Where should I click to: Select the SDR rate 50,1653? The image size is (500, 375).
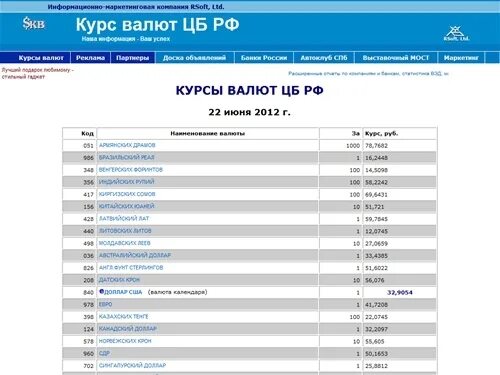coord(376,354)
